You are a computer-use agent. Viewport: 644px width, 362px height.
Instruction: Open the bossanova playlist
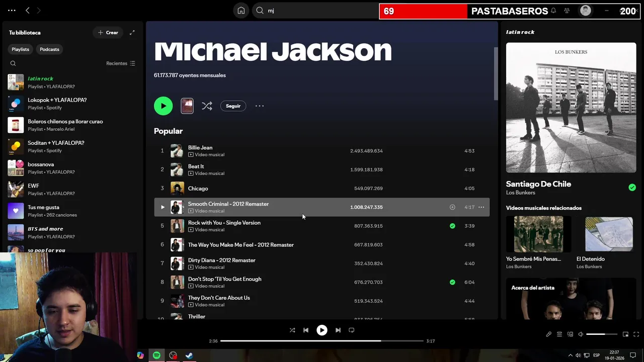[x=73, y=168]
